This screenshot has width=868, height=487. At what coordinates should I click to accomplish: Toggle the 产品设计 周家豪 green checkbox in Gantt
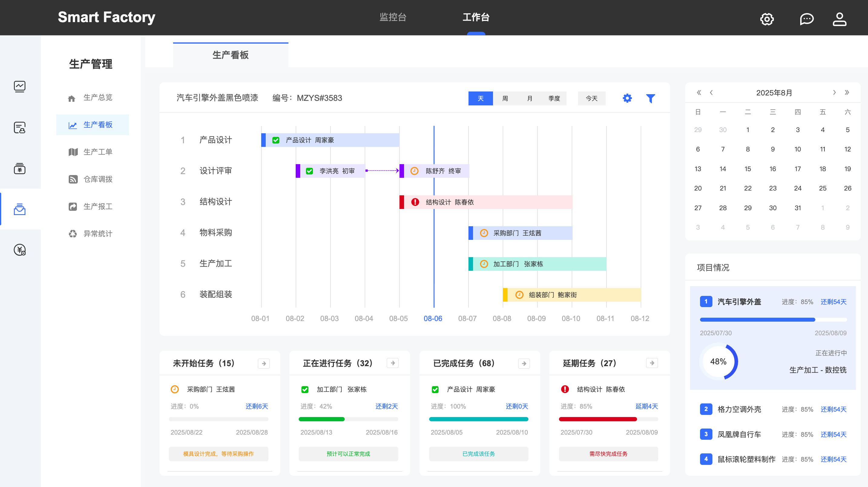(276, 140)
